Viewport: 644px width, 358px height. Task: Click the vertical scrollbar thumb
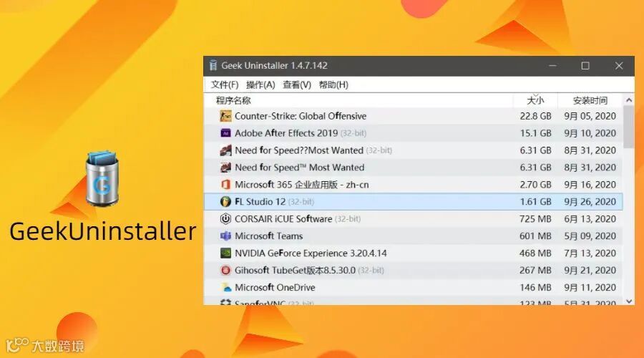click(629, 127)
